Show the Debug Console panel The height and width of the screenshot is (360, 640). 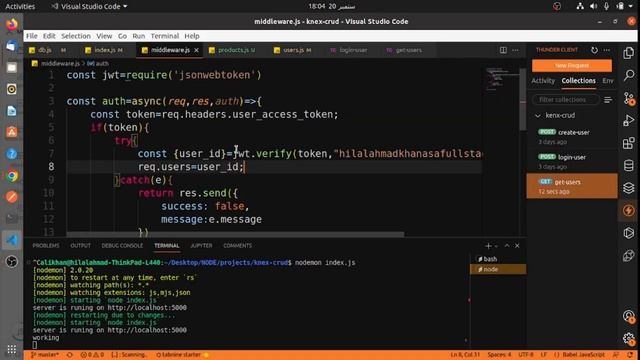(122, 246)
